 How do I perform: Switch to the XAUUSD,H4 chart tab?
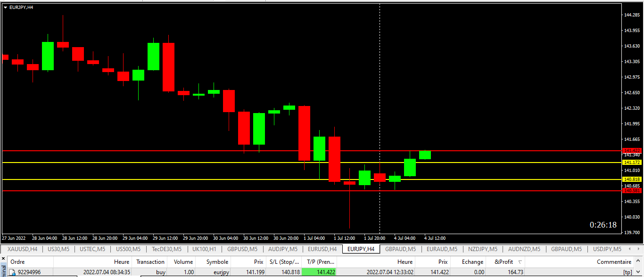pos(22,249)
